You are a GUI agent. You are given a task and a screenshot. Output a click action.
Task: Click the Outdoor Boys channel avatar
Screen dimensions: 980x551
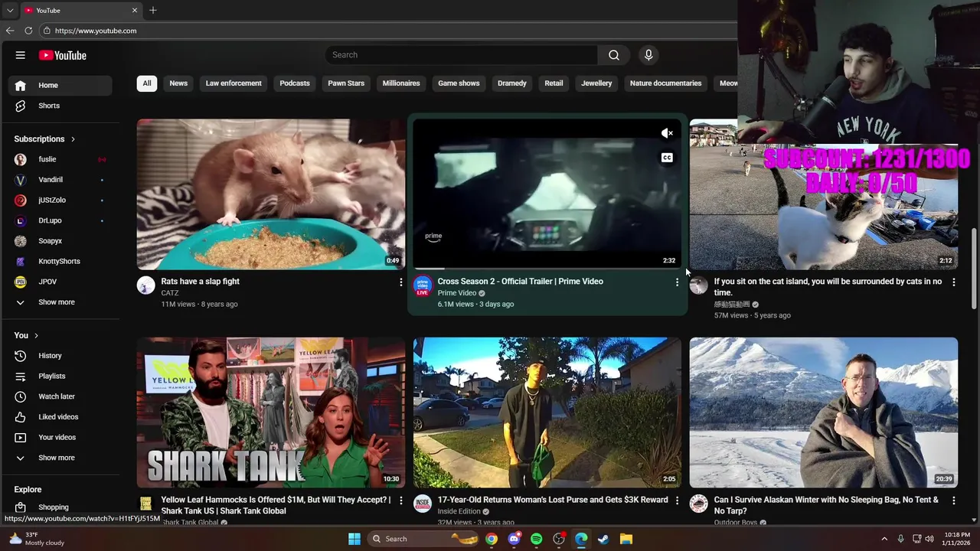pos(698,504)
